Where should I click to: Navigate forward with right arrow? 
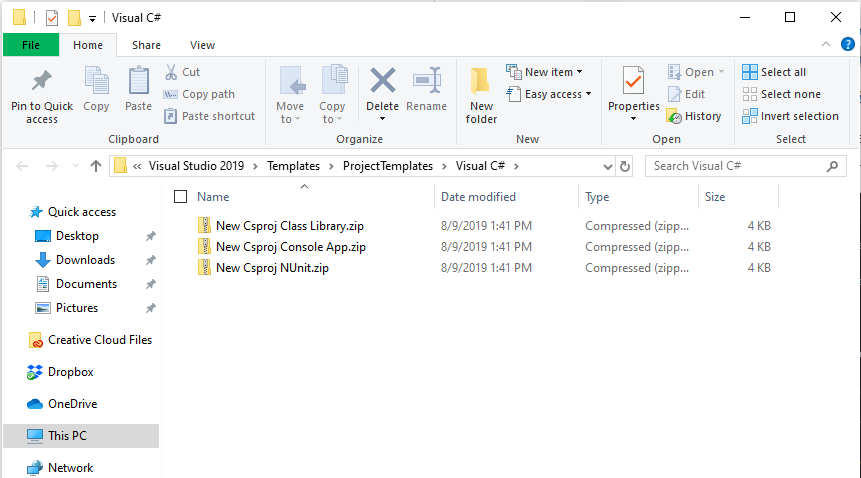[x=52, y=166]
